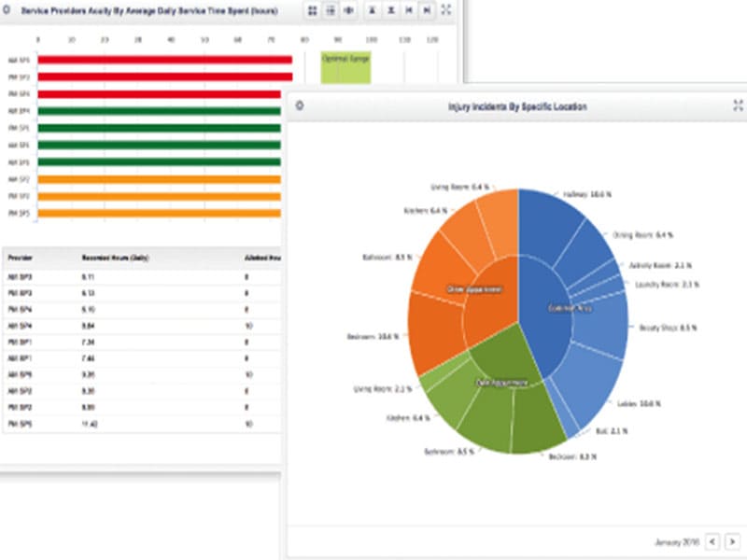Click the sort ascending arrow icon
747x560 pixels.
point(373,10)
